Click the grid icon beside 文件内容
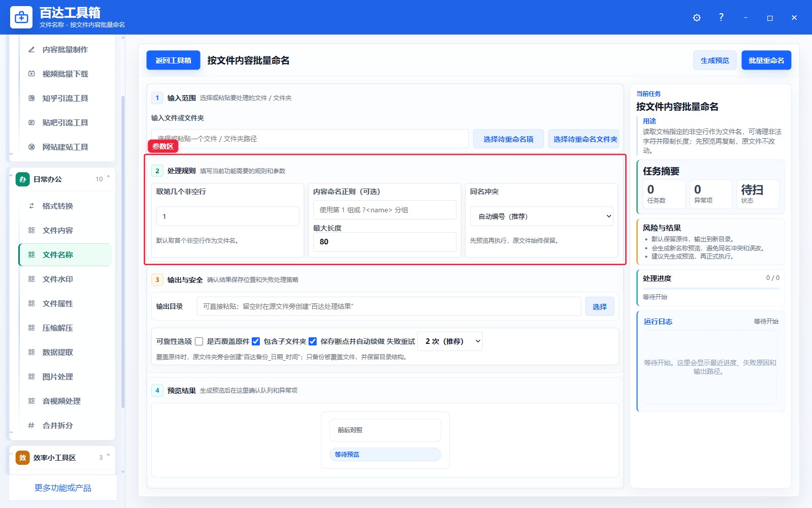This screenshot has width=812, height=508. (31, 230)
